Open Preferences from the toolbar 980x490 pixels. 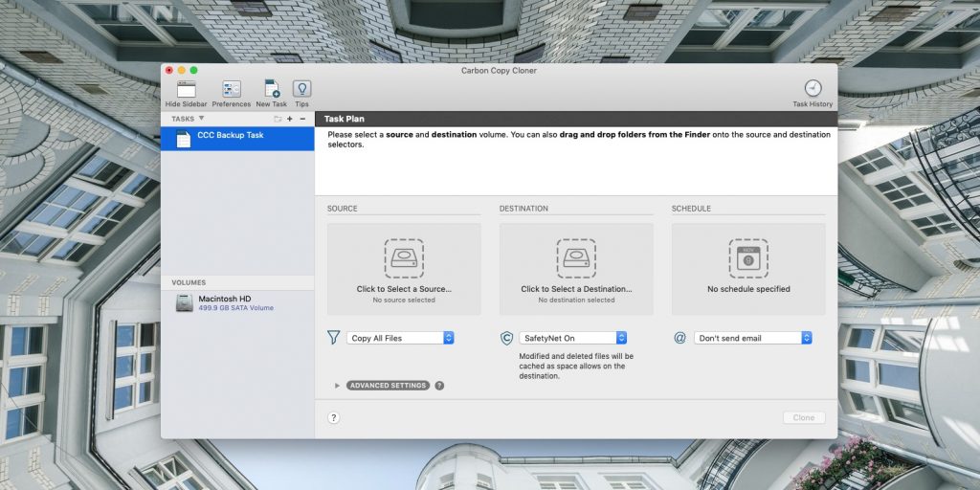pyautogui.click(x=231, y=90)
